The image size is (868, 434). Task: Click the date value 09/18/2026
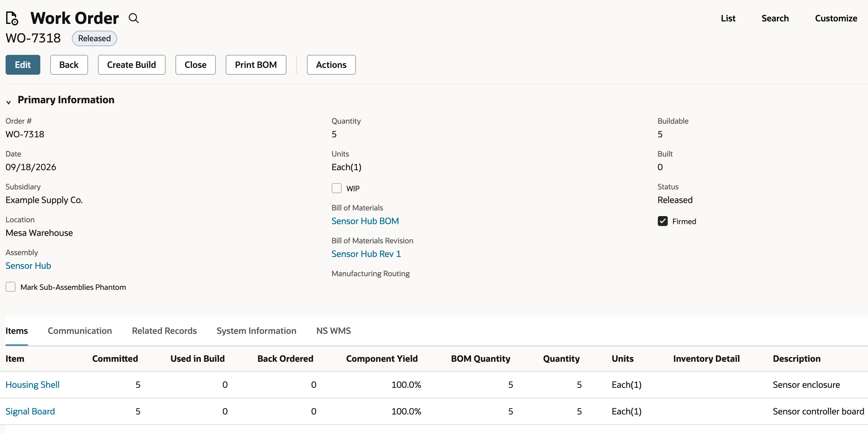31,167
